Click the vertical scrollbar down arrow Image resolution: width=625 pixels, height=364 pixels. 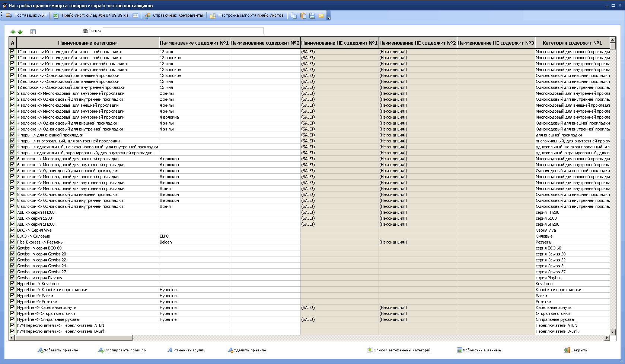[x=613, y=332]
